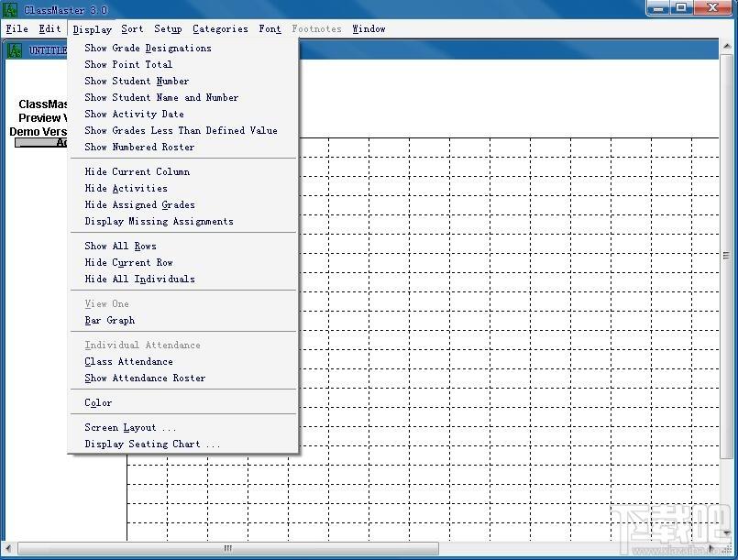Choose Show Activity Date
The image size is (738, 560).
(x=183, y=114)
